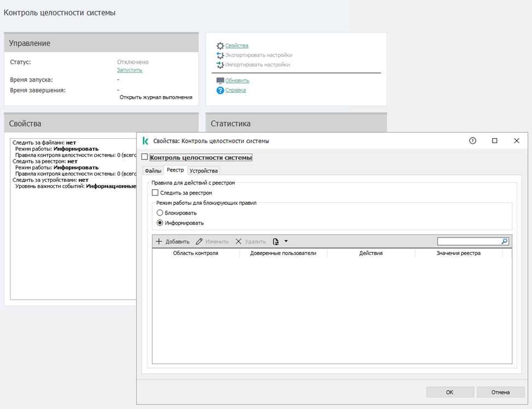Viewport: 532px width, 409px height.
Task: Open help via dialog title bar question icon
Action: tap(472, 140)
